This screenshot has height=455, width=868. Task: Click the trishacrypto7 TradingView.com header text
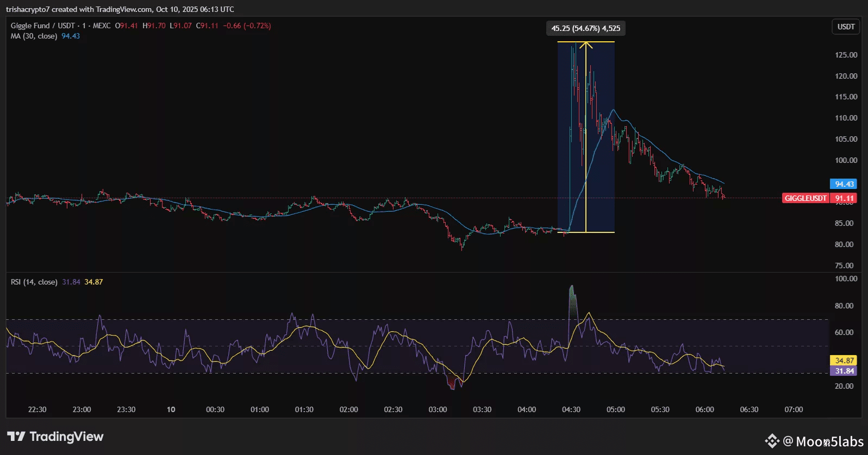pyautogui.click(x=120, y=9)
